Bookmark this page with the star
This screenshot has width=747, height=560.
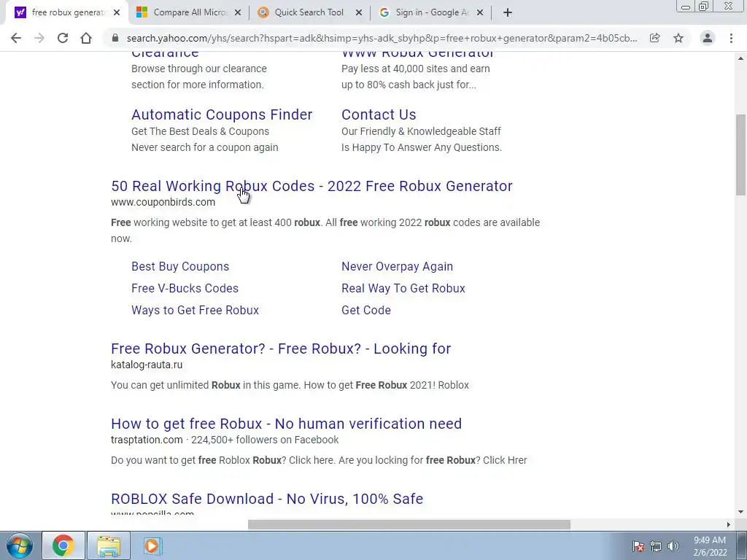(678, 38)
